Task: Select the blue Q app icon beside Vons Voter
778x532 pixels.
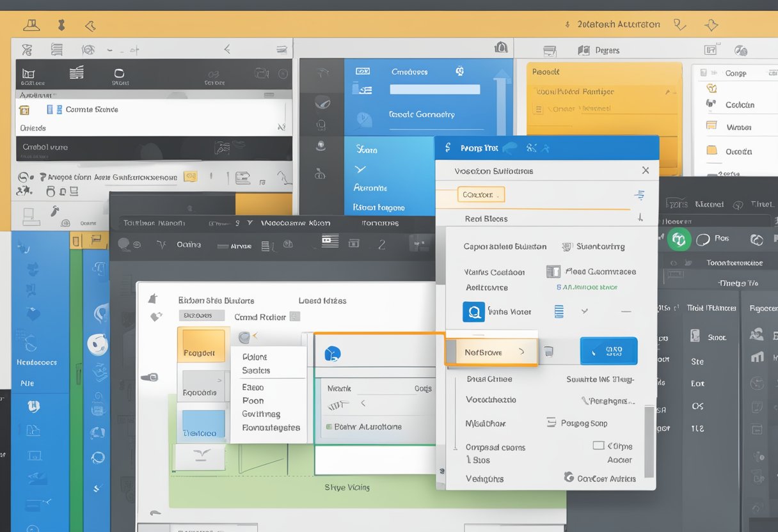Action: click(x=474, y=311)
